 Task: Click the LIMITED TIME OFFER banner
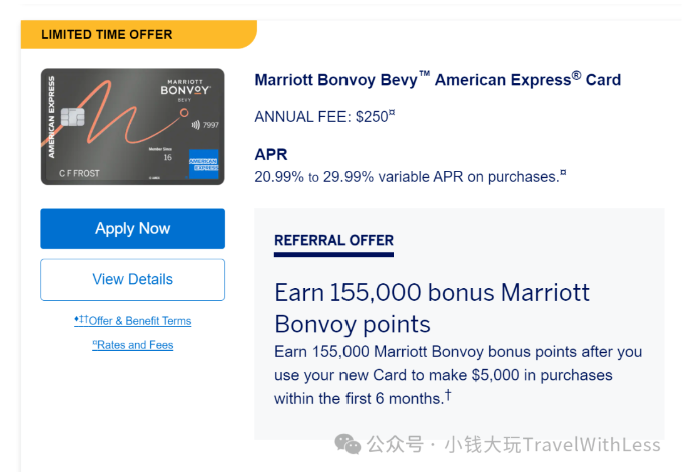click(107, 34)
